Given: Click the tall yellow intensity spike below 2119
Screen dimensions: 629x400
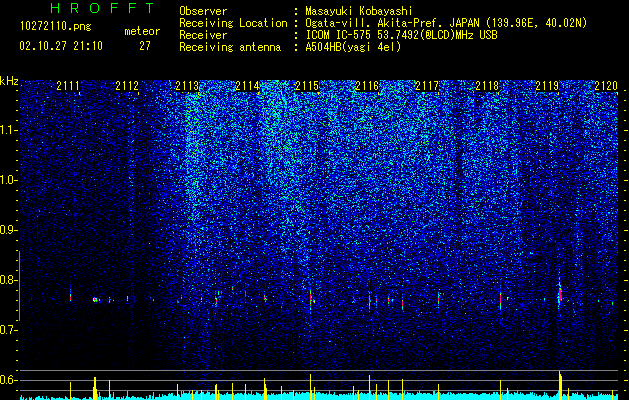Looking at the screenshot, I should pyautogui.click(x=560, y=385).
